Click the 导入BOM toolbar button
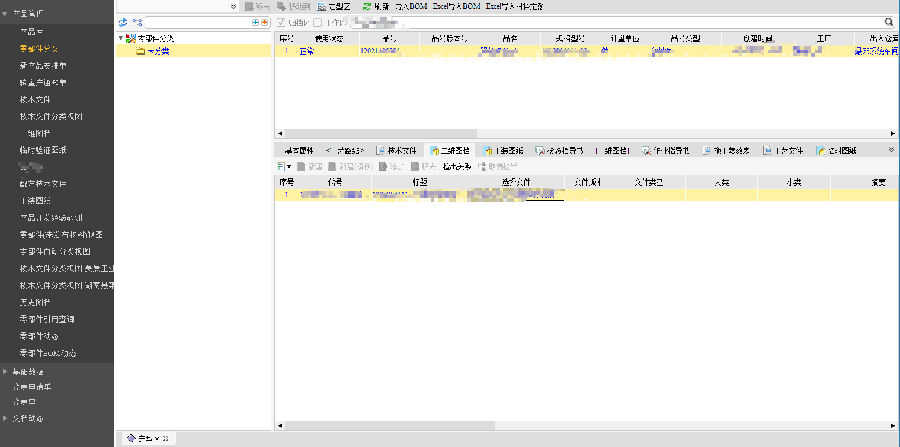 [x=412, y=7]
